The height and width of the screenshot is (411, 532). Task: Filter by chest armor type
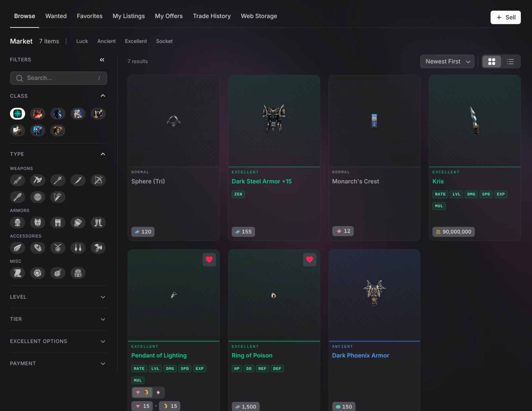tap(38, 222)
